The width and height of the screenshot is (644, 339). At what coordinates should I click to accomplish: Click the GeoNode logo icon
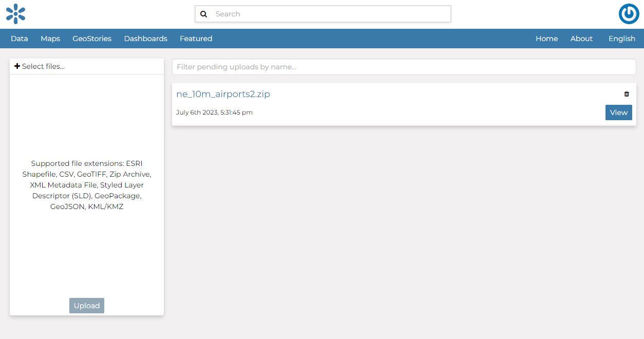pos(15,14)
